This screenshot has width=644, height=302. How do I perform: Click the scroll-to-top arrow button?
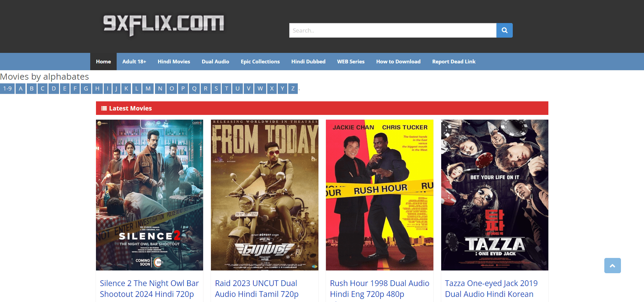(612, 266)
